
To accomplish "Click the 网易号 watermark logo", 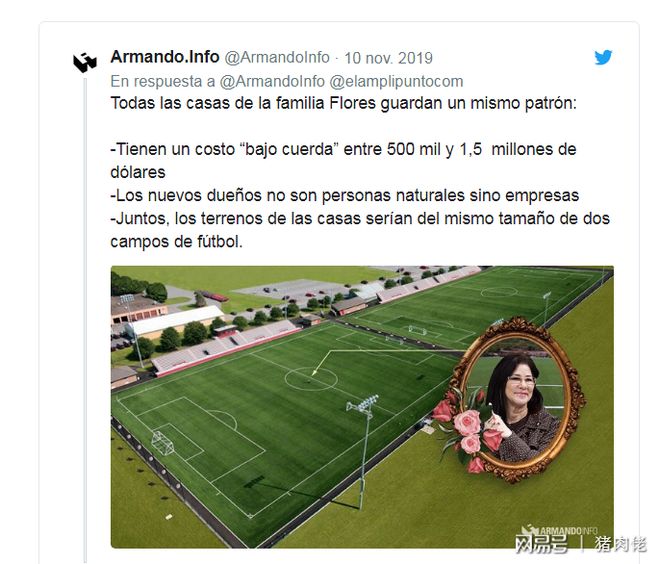I will (x=541, y=544).
